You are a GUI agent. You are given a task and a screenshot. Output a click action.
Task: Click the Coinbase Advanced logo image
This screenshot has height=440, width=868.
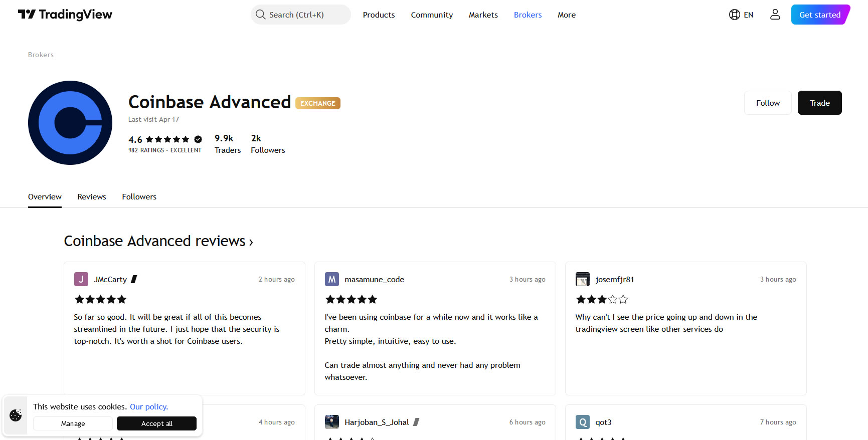pyautogui.click(x=70, y=123)
